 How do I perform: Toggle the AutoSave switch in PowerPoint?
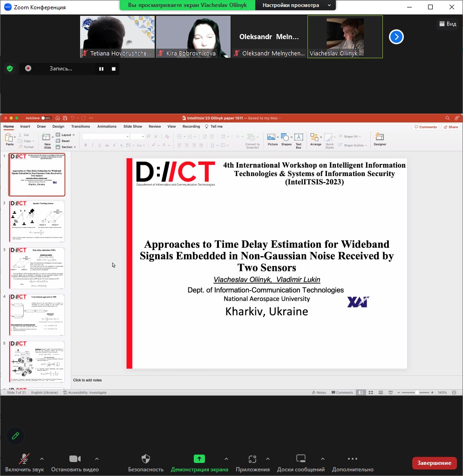click(x=46, y=118)
